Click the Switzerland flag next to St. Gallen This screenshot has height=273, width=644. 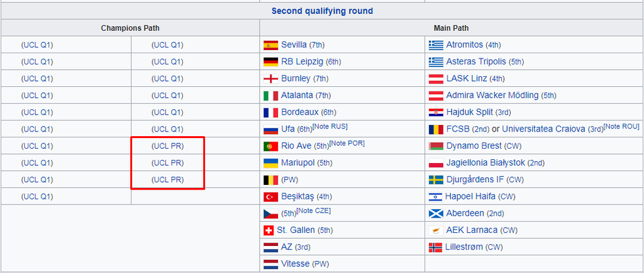pos(269,230)
